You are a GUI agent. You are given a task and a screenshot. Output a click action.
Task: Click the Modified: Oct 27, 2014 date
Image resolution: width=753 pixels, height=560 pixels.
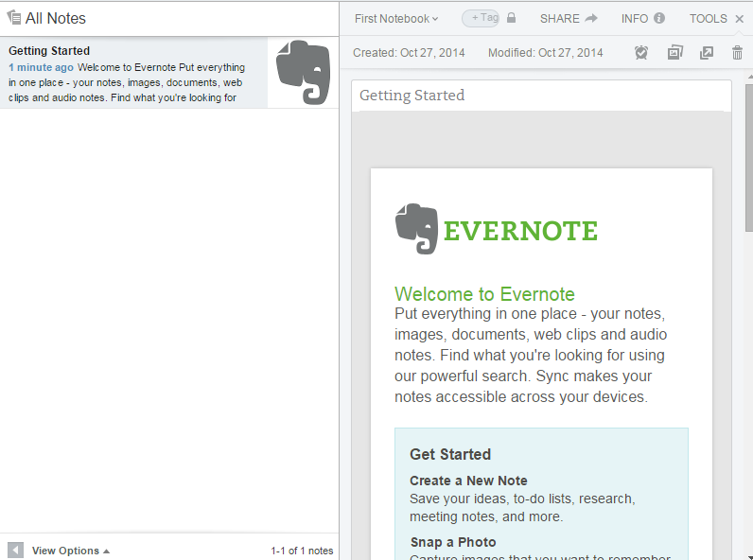tap(546, 53)
